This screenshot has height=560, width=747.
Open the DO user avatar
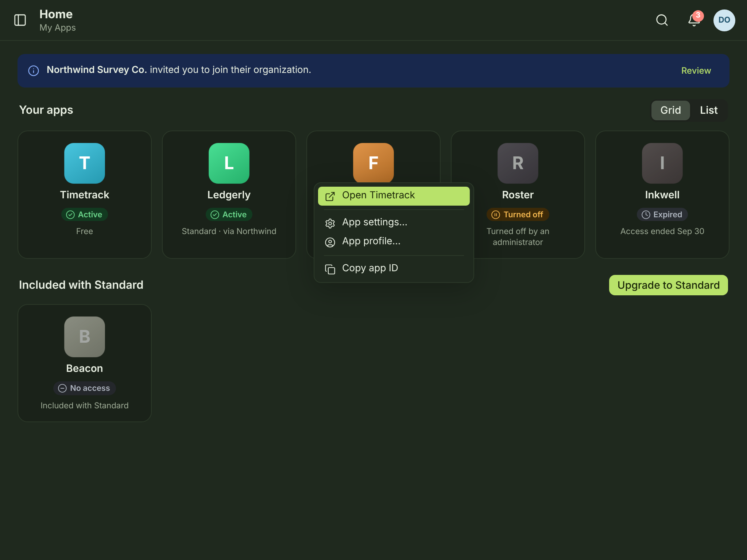[x=724, y=20]
